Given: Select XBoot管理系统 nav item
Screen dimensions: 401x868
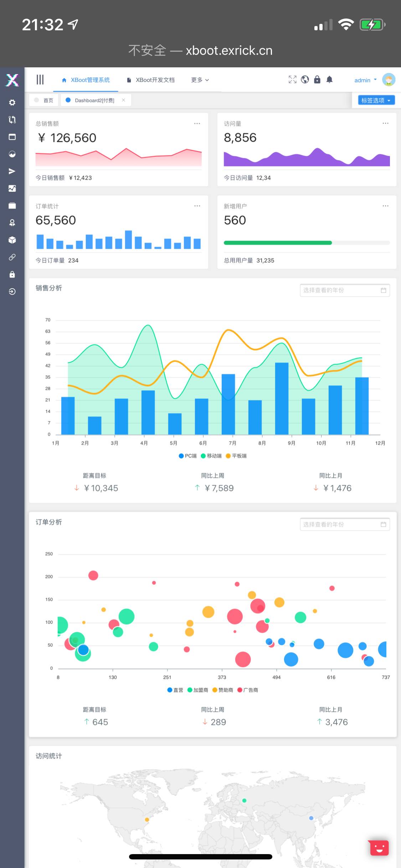Looking at the screenshot, I should click(86, 80).
